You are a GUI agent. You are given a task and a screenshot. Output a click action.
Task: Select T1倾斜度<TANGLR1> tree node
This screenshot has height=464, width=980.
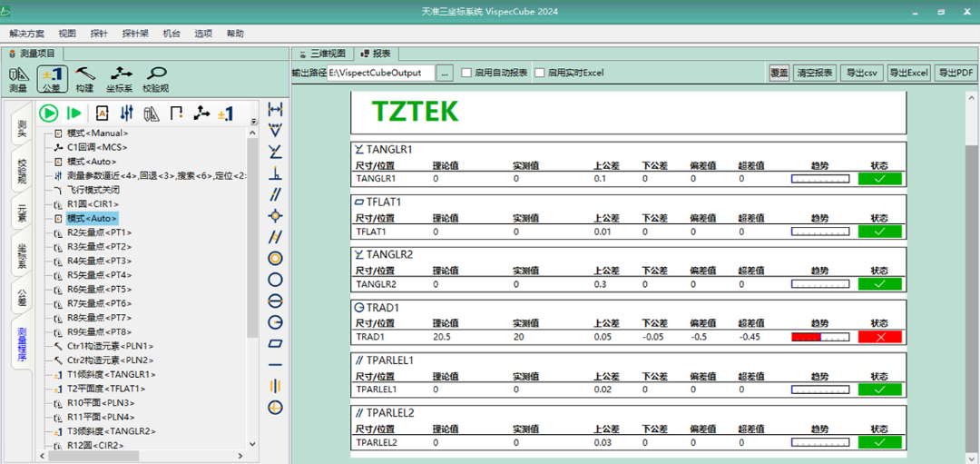pos(111,374)
